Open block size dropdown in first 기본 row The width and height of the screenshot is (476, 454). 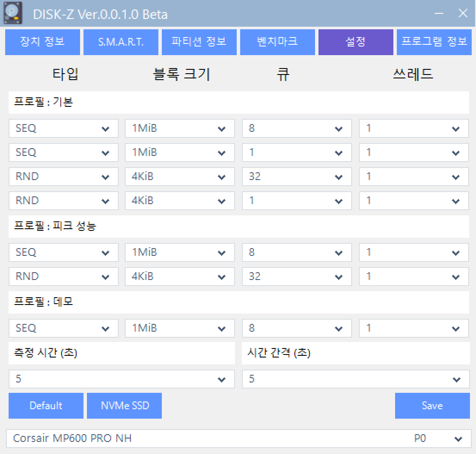point(180,128)
